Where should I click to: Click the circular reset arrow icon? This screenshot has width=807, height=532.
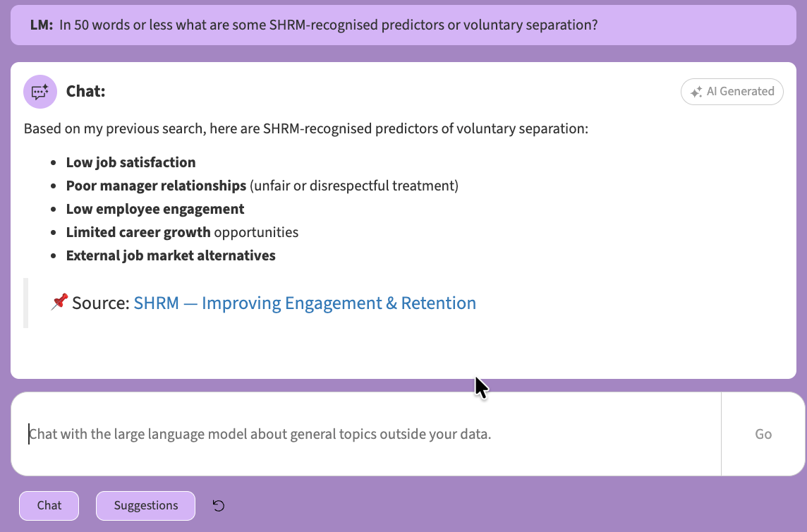tap(218, 506)
